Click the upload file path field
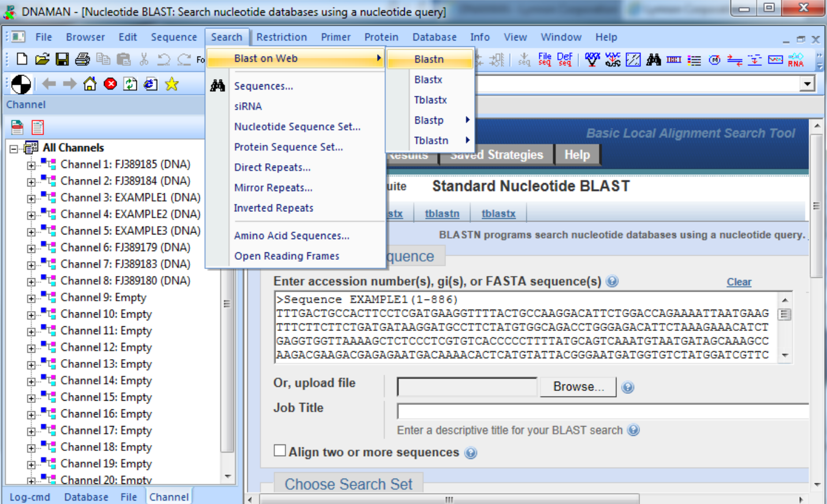 [467, 387]
